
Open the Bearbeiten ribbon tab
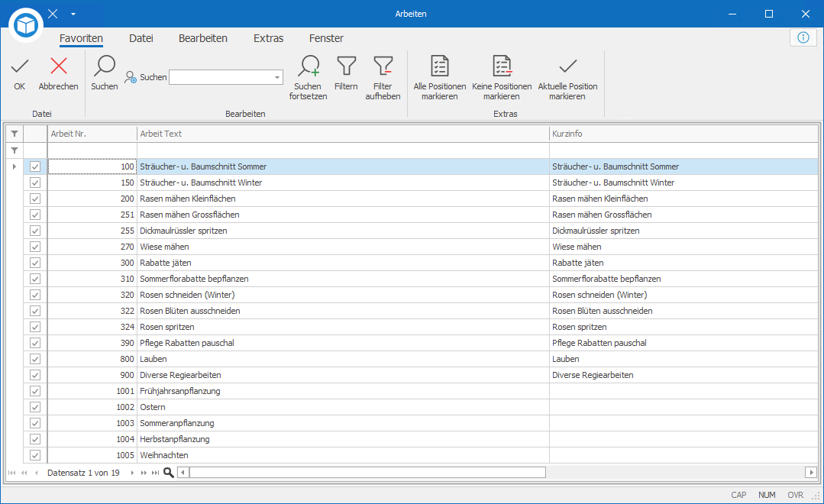[203, 38]
